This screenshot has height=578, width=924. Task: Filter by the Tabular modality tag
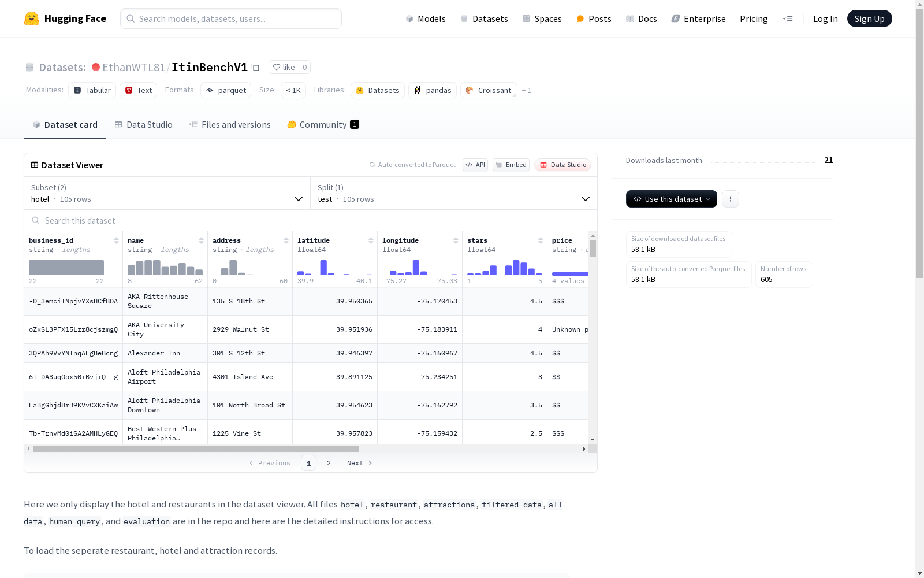[x=92, y=90]
